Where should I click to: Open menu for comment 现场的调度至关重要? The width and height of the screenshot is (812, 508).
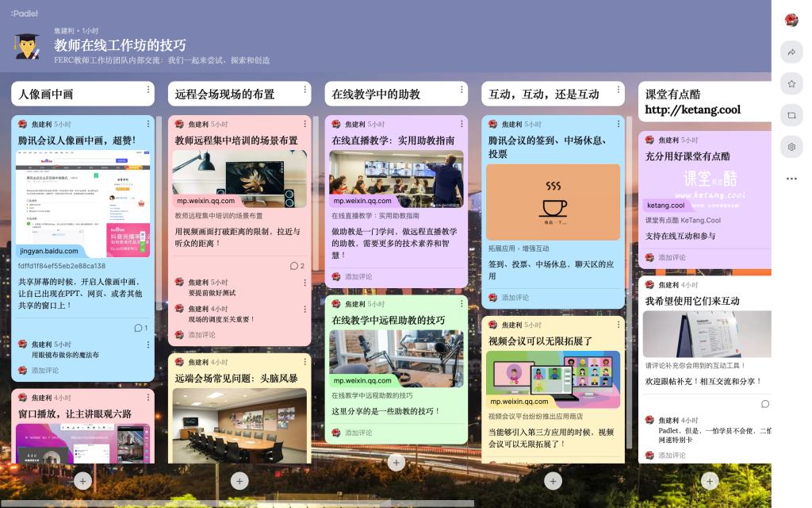[304, 309]
